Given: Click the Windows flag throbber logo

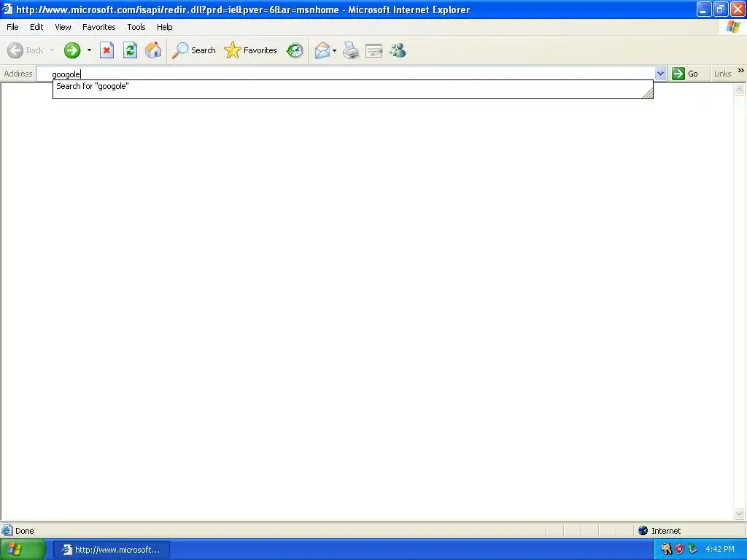Looking at the screenshot, I should point(733,27).
